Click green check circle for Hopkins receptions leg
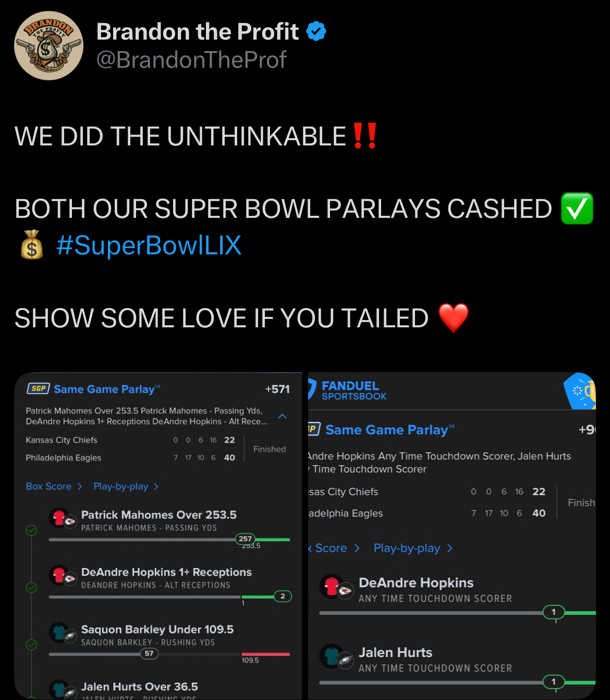Viewport: 610px width, 700px height. 31,588
